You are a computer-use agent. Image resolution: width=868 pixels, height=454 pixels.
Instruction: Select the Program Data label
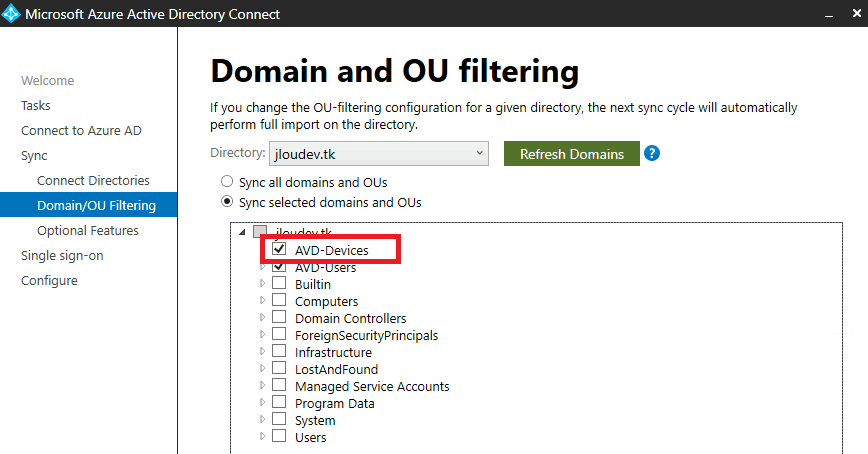point(335,404)
